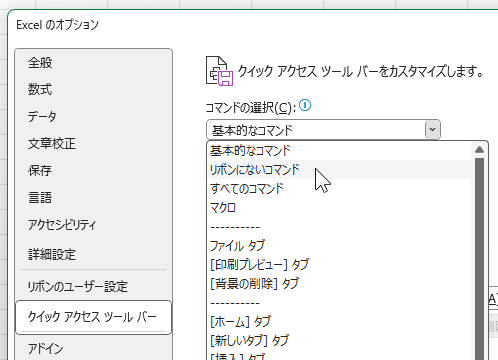Click the Excel のオプション dialog title
This screenshot has width=498, height=360.
click(58, 25)
